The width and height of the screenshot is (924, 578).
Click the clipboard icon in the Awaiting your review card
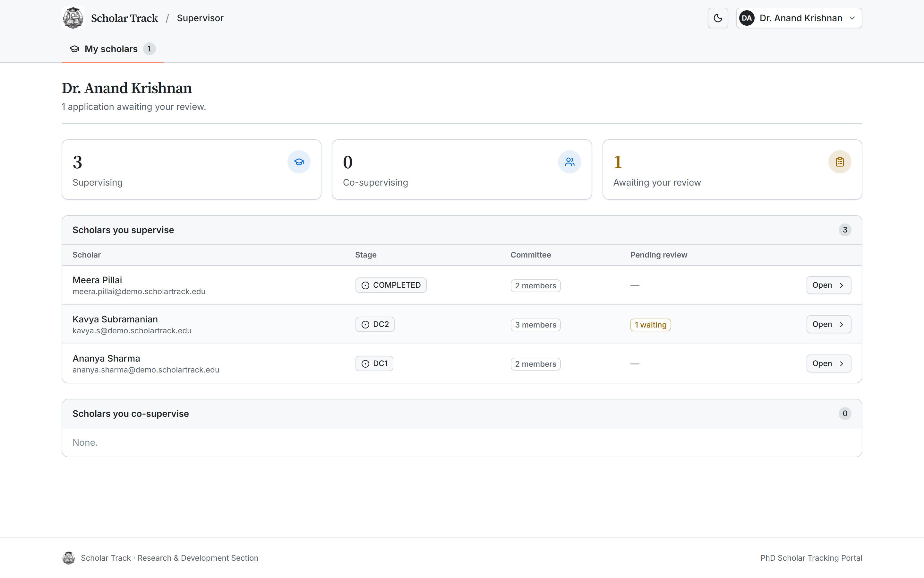(840, 162)
